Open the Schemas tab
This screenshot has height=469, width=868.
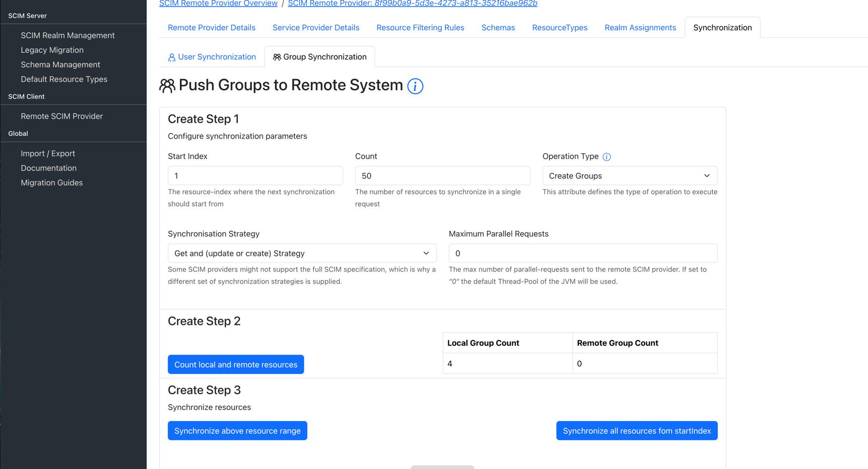(498, 28)
